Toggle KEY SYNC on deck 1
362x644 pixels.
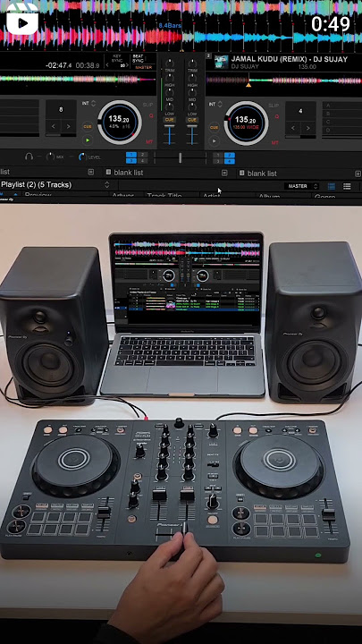(115, 58)
